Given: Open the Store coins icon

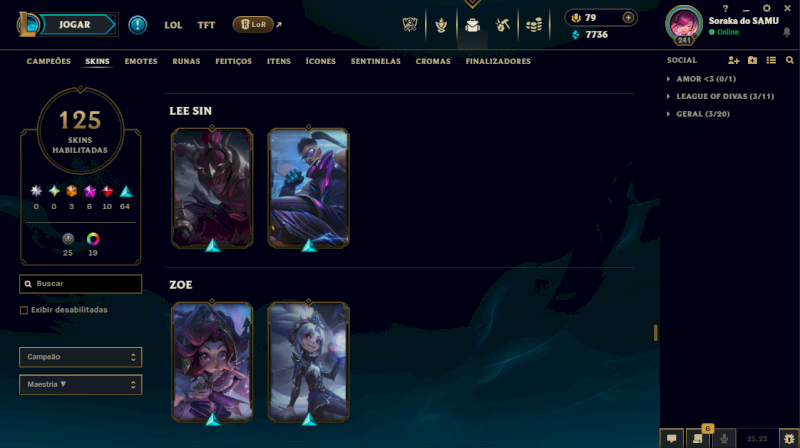Looking at the screenshot, I should (x=534, y=24).
